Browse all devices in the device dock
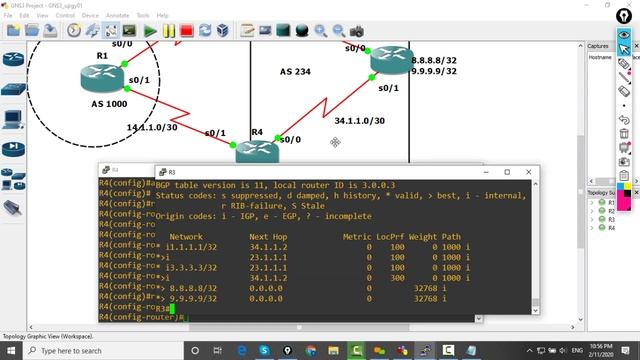 pos(13,179)
